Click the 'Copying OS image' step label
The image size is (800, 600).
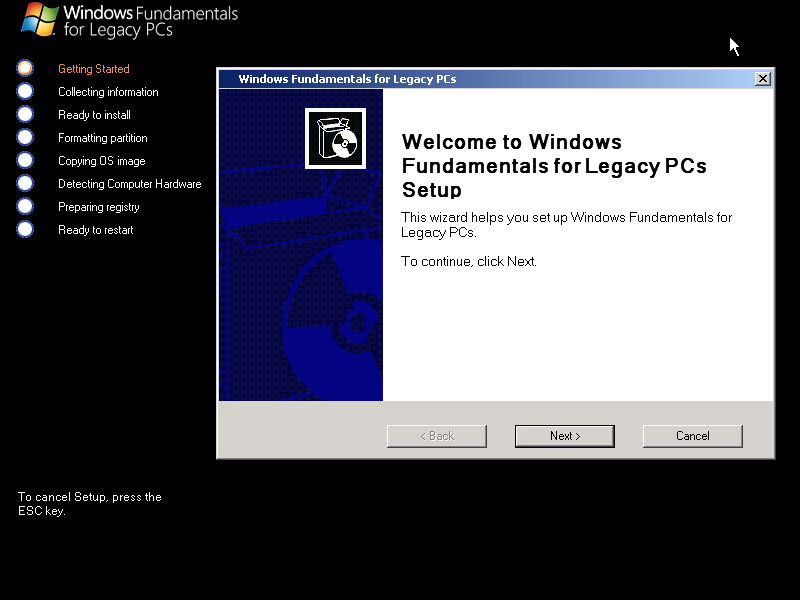click(102, 161)
